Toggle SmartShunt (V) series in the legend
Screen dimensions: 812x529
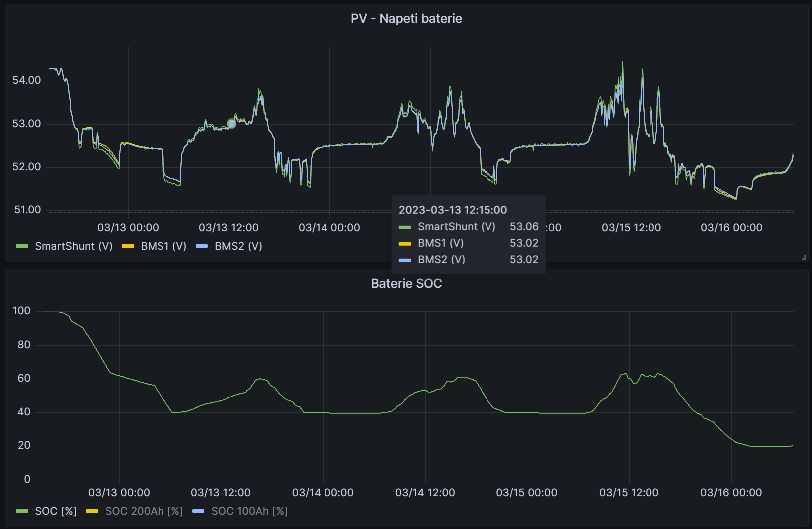74,246
